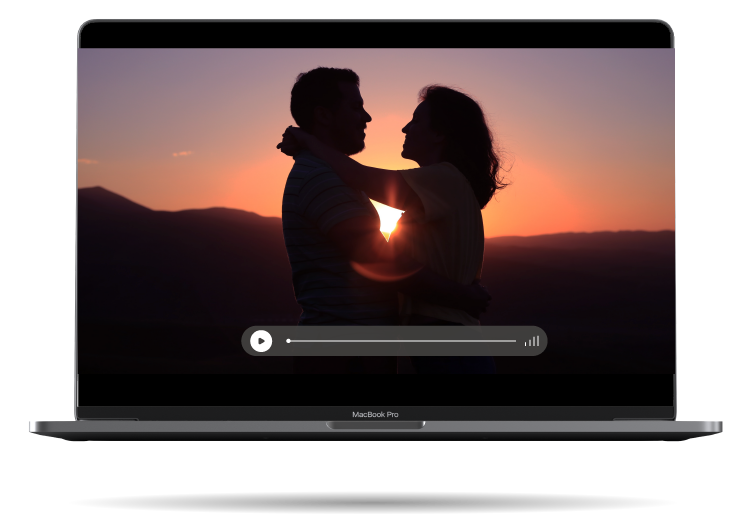Viewport: 750px width, 515px height.
Task: Click the playhead dot at the start of the progress bar
Action: click(x=289, y=341)
